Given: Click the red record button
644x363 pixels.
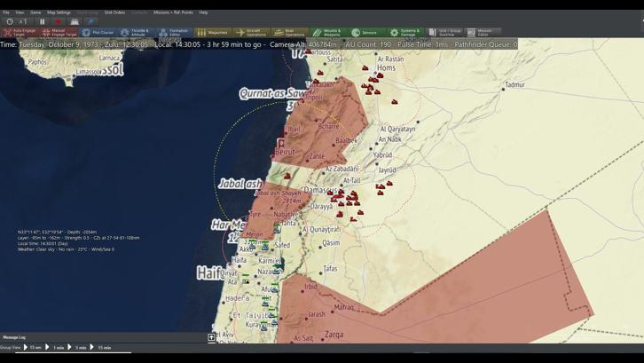Looking at the screenshot, I should [x=59, y=21].
